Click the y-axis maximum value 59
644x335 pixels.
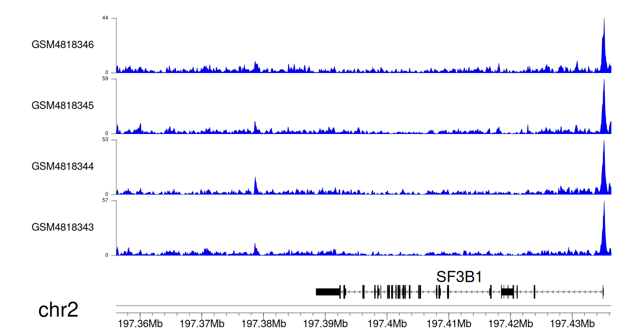[105, 79]
